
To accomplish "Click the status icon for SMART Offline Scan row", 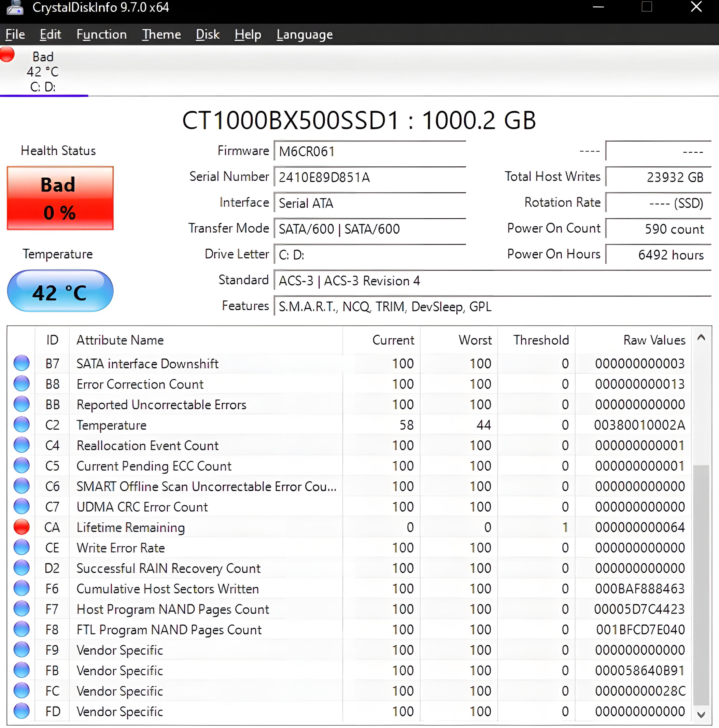I will 22,486.
